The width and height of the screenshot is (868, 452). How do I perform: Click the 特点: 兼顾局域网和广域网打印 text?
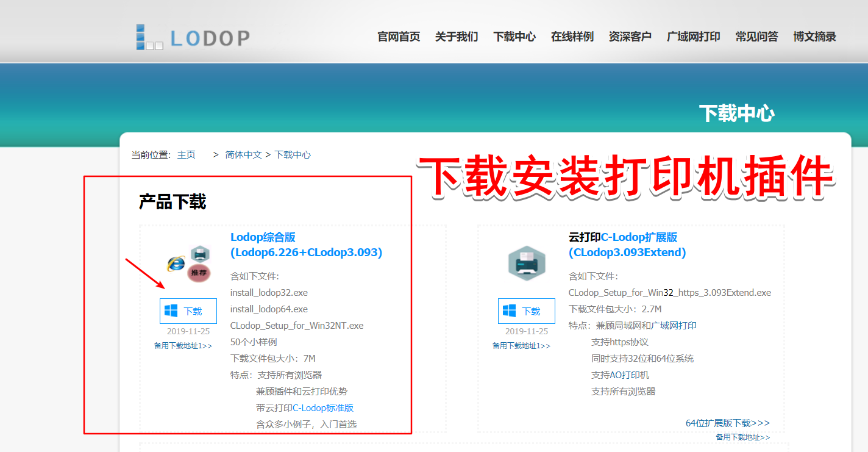pos(633,326)
